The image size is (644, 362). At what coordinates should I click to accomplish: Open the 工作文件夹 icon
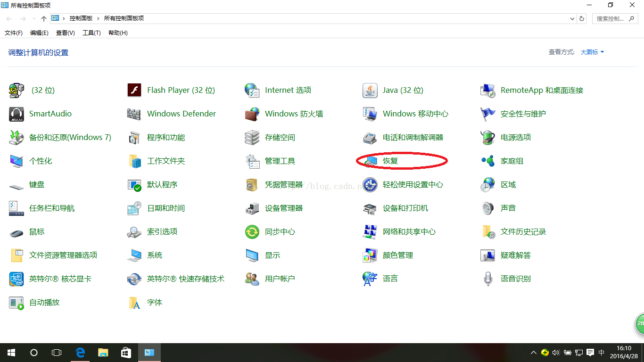tap(134, 161)
